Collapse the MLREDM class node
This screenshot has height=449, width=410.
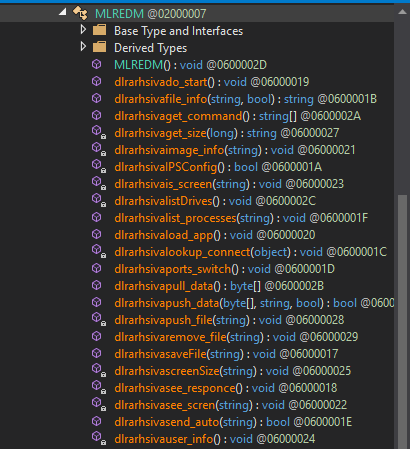(x=63, y=13)
